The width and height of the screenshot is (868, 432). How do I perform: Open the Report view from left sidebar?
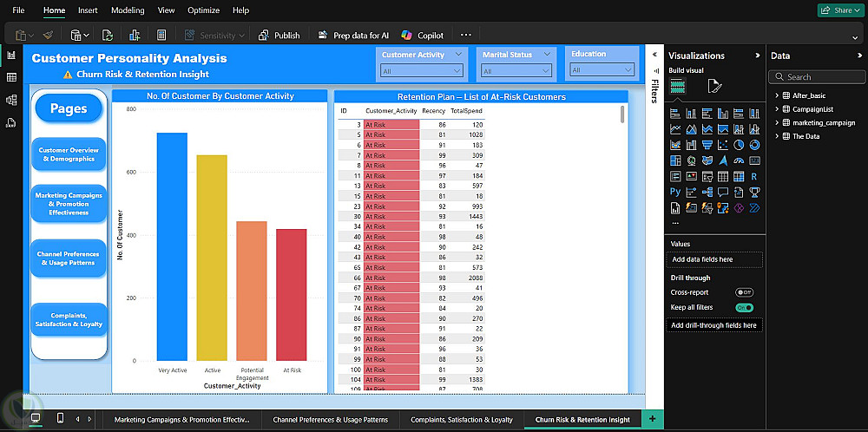(11, 55)
